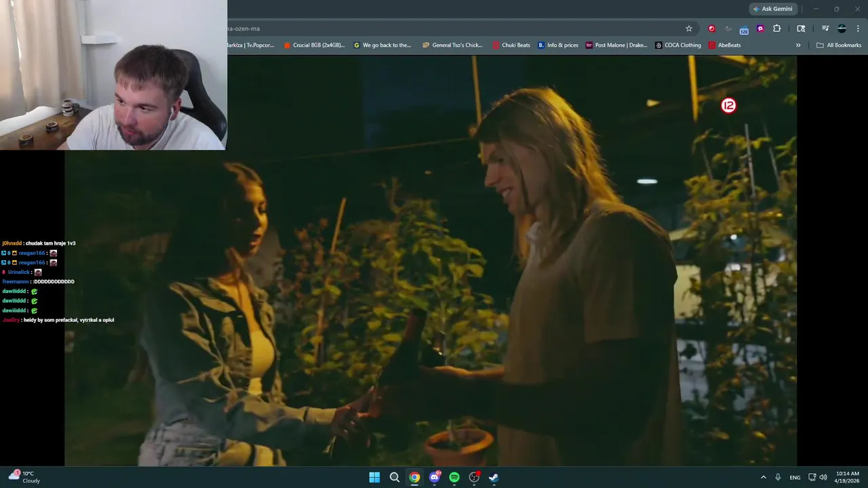Viewport: 868px width, 488px height.
Task: Open the Crucial 8GB (2x4GB) bookmark
Action: point(314,45)
